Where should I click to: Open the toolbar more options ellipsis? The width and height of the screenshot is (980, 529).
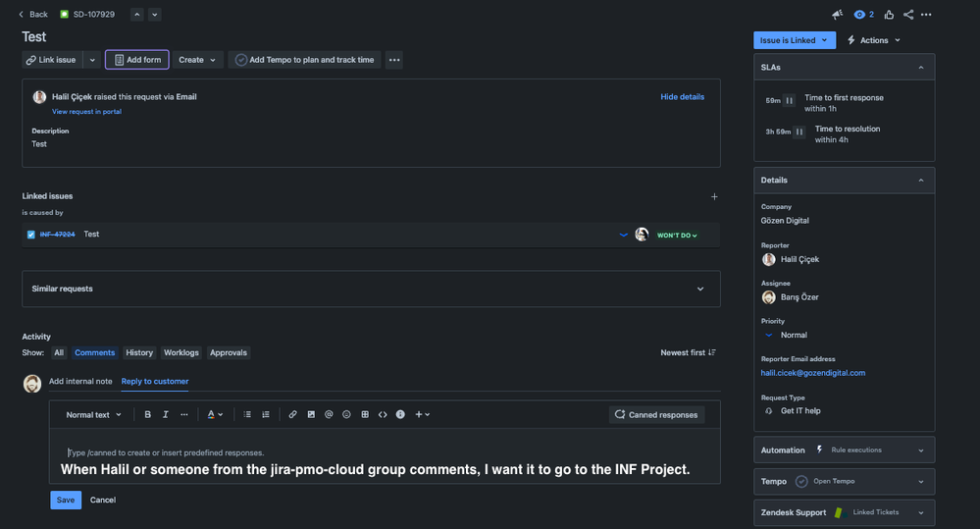[394, 60]
